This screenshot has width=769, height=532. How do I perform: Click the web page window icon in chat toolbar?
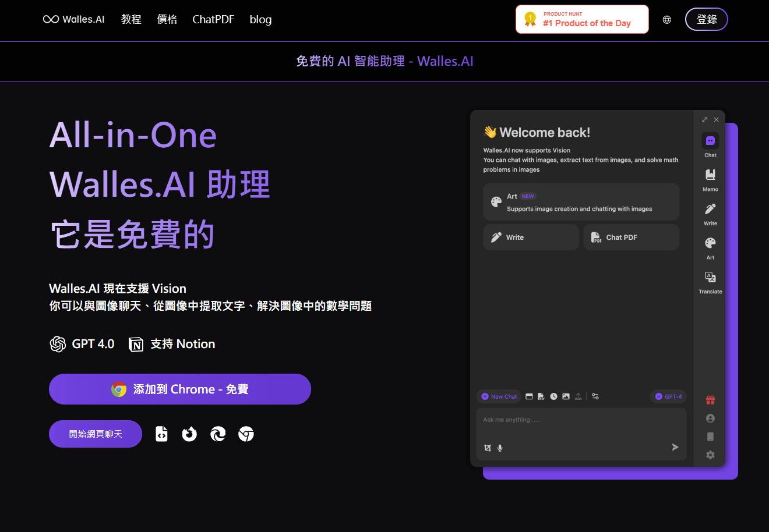point(529,396)
